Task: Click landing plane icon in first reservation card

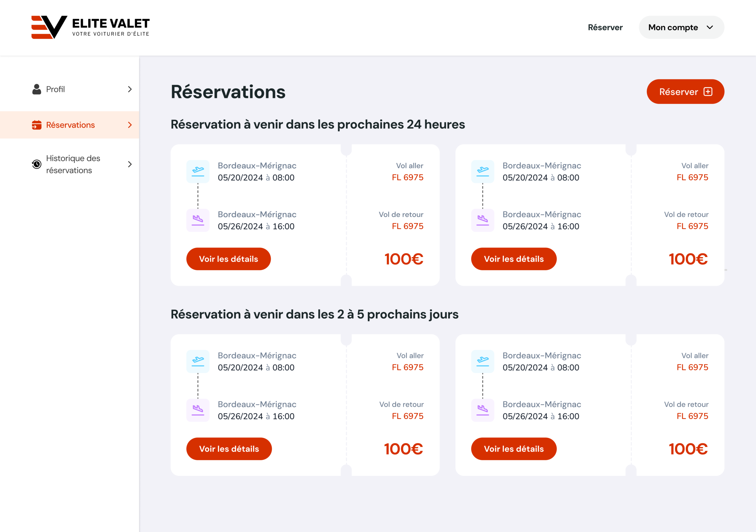Action: (x=198, y=220)
